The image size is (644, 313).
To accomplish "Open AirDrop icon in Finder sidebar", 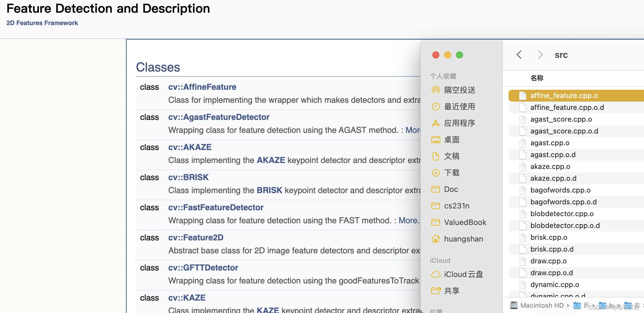I will coord(436,90).
